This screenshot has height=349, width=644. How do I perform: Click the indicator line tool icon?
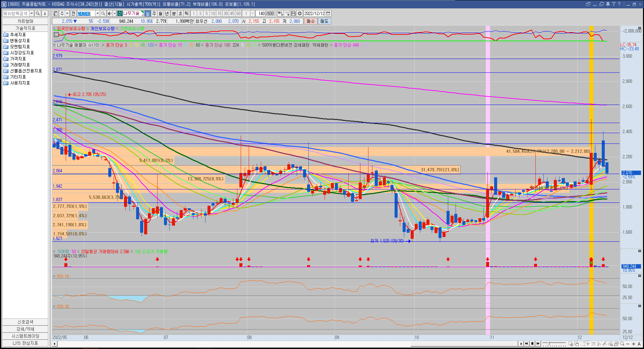[287, 13]
